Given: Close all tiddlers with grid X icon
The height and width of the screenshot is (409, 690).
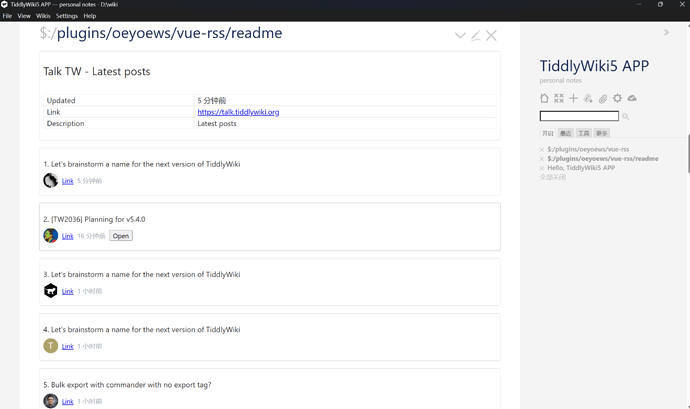Looking at the screenshot, I should tap(559, 98).
